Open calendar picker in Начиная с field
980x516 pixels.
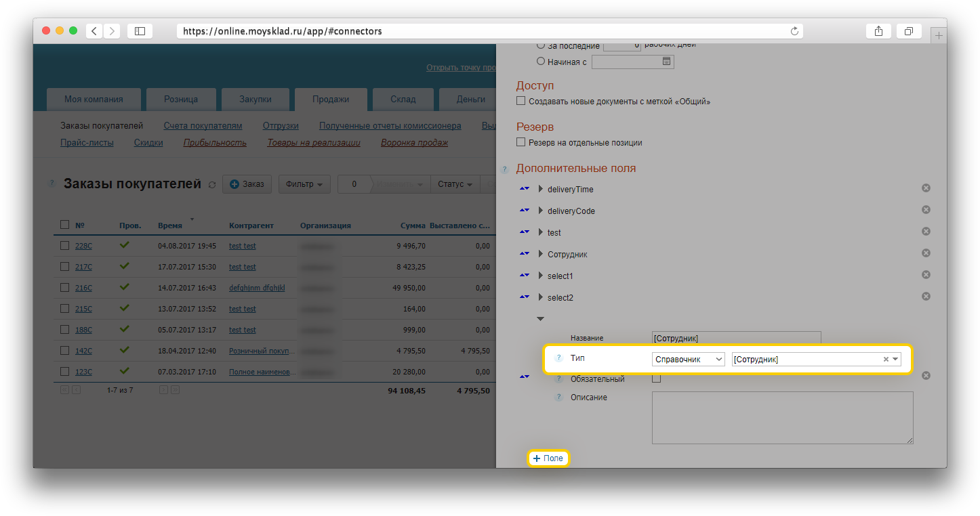pyautogui.click(x=666, y=62)
